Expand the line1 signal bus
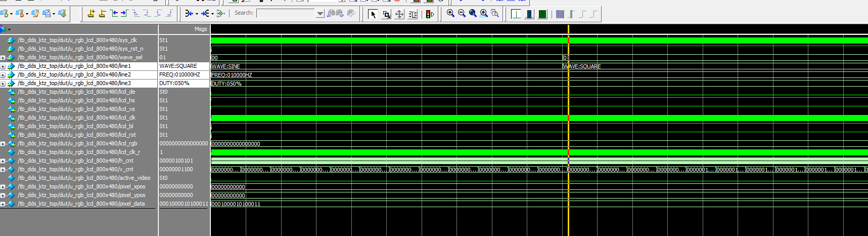 pos(3,66)
